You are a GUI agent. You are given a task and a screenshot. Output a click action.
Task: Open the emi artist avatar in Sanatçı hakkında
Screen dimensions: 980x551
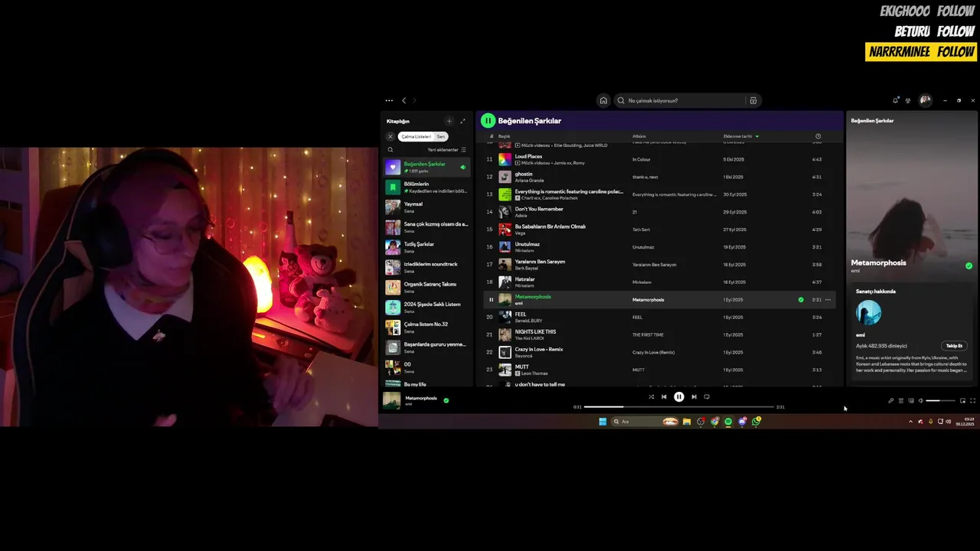868,312
